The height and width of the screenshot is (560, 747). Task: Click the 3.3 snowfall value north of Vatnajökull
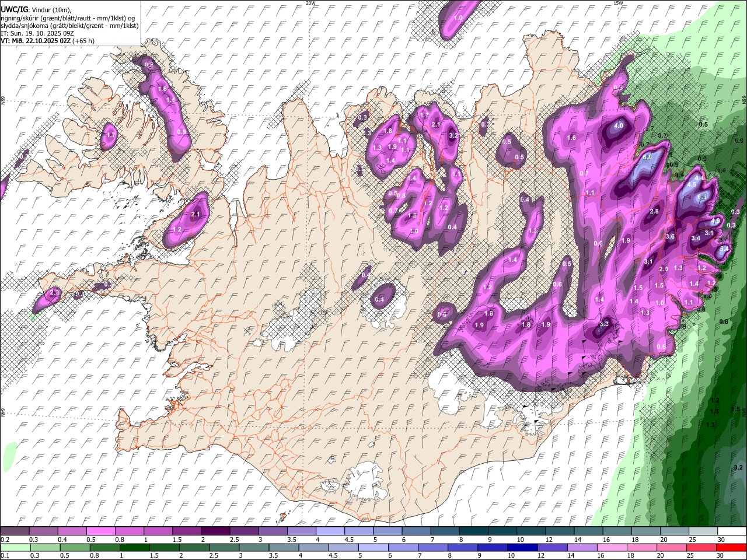pos(604,324)
